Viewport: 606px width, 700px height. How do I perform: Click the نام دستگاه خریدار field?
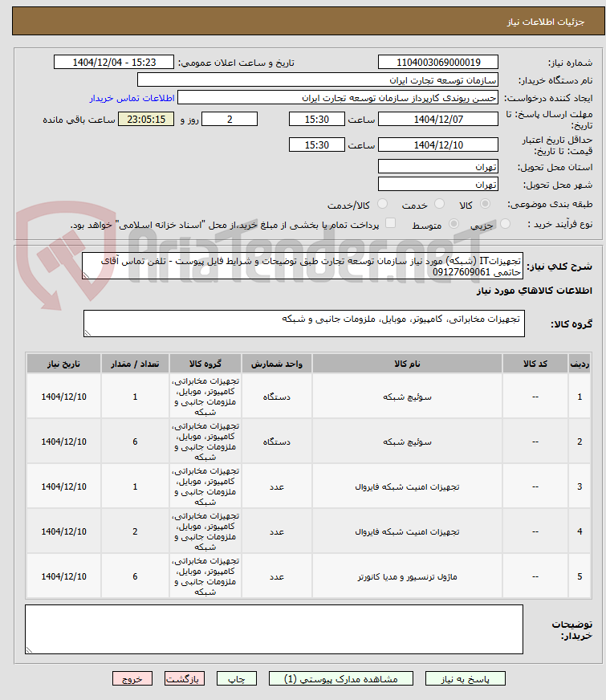point(318,80)
